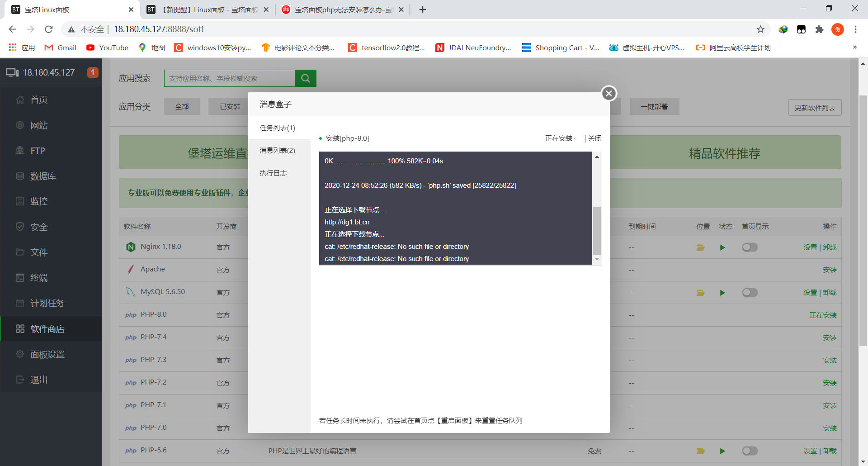This screenshot has width=868, height=466.
Task: Click 正在安装 status for PHP-8.0
Action: [823, 315]
